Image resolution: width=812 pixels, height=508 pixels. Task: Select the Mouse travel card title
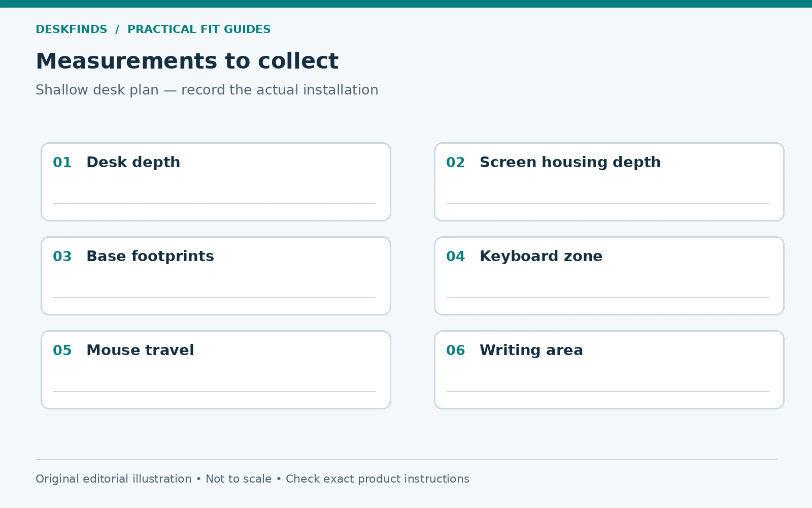point(140,350)
